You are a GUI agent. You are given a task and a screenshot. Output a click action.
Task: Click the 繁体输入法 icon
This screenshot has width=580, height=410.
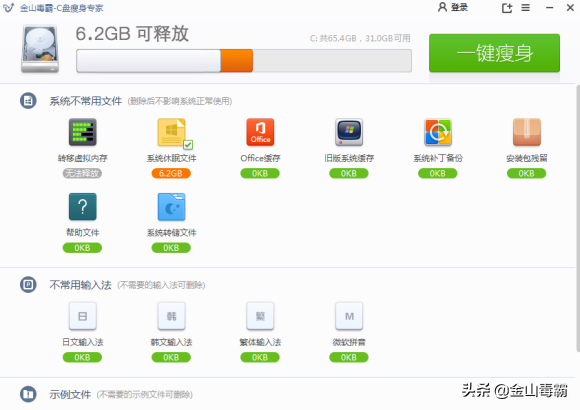260,316
